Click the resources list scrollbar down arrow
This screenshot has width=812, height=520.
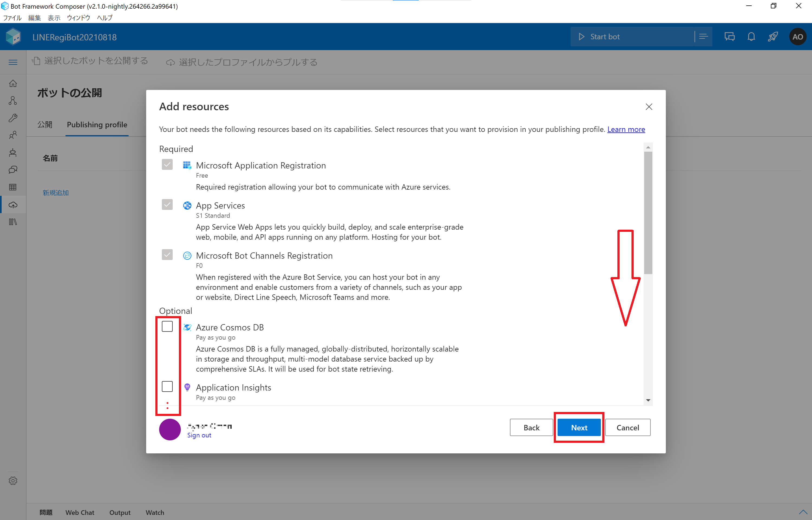pyautogui.click(x=648, y=401)
